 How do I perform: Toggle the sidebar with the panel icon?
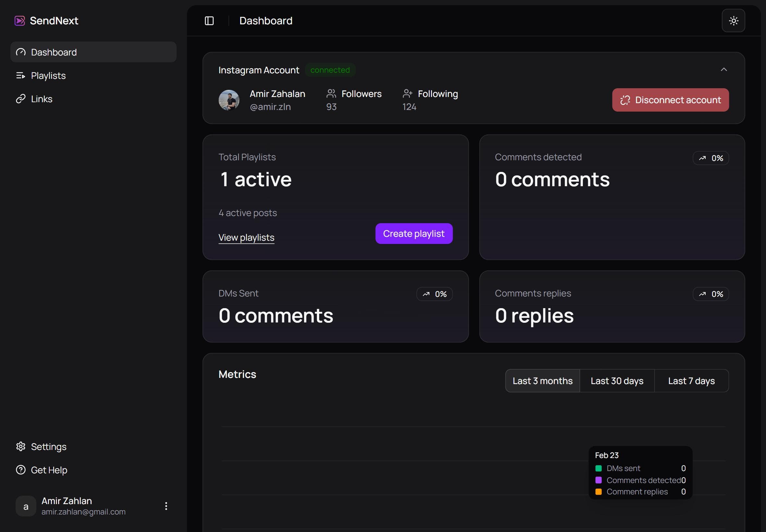tap(209, 21)
